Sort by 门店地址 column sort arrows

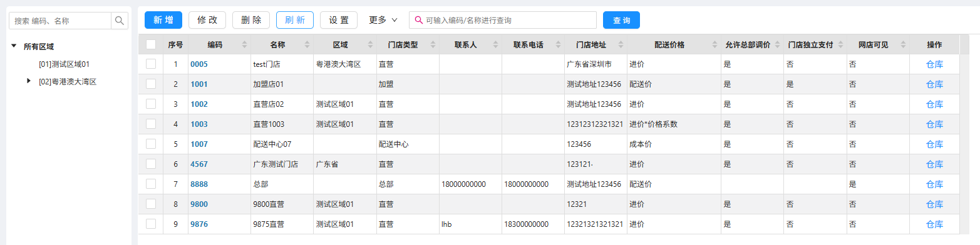[620, 44]
